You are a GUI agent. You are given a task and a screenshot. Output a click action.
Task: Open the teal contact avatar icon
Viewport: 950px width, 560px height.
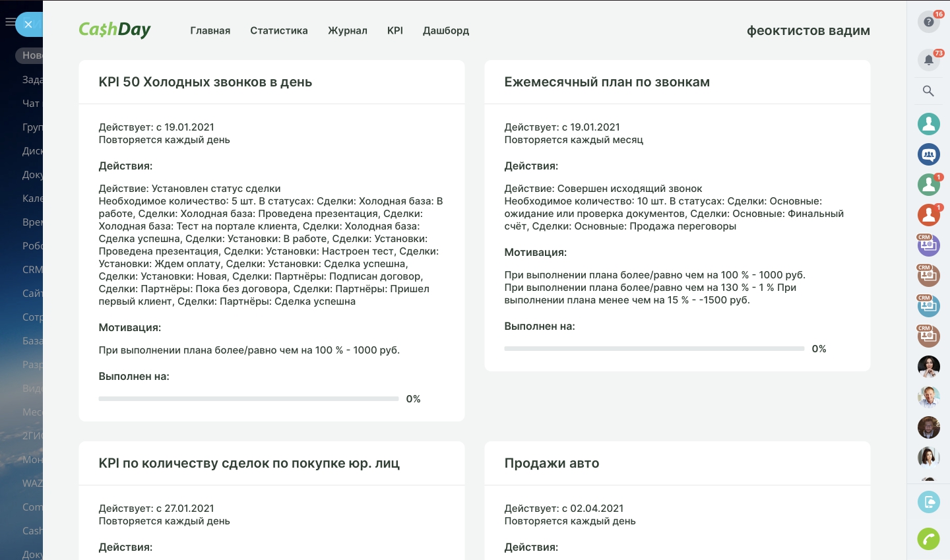(x=928, y=123)
